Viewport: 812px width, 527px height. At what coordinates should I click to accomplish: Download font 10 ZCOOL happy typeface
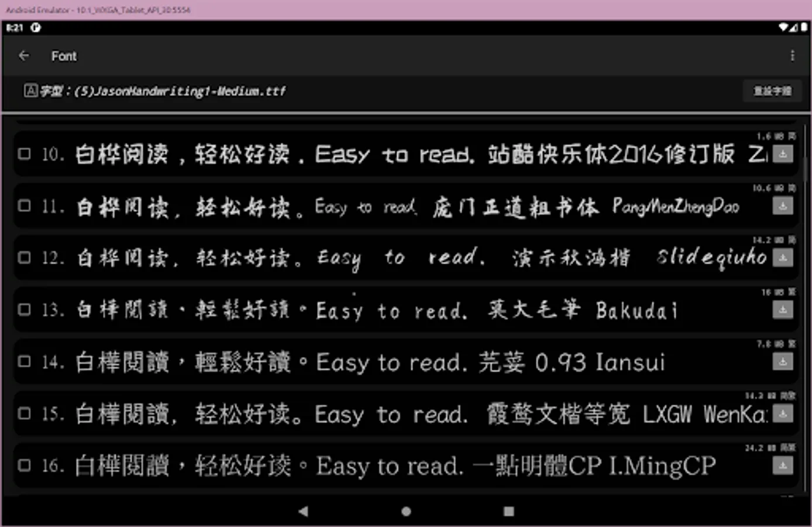point(783,154)
